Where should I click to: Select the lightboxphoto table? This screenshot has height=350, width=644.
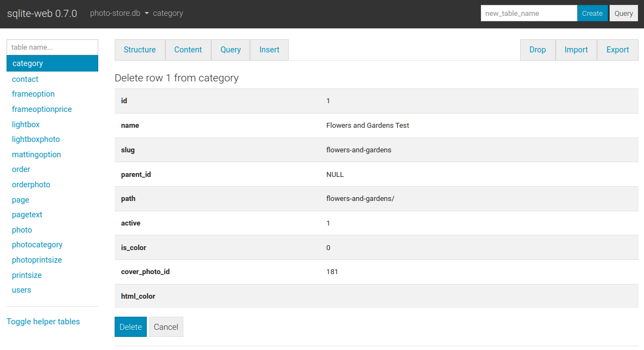pyautogui.click(x=36, y=139)
